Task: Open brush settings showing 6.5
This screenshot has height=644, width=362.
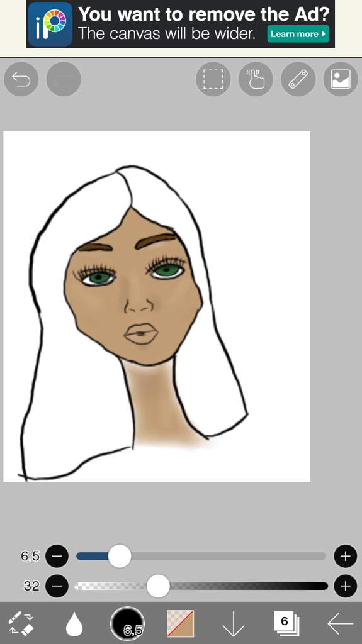Action: [128, 623]
